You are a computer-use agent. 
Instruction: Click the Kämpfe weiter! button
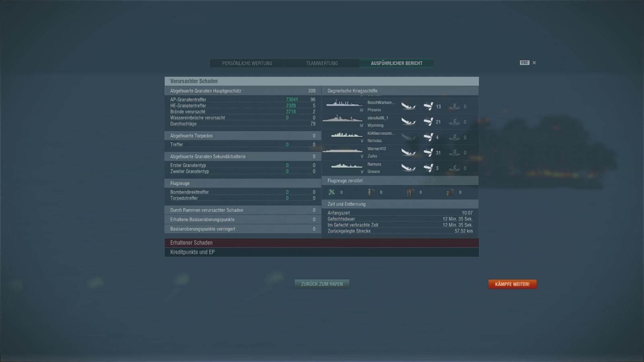coord(512,284)
